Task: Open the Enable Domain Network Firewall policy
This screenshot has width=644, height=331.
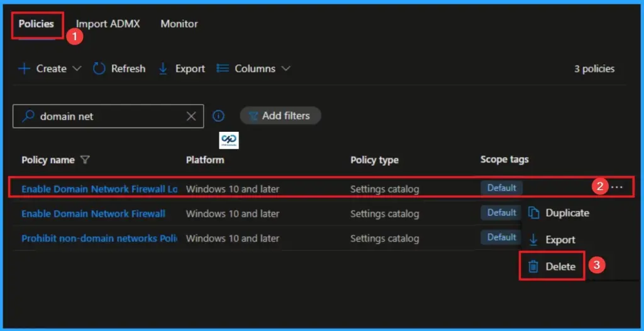Action: 93,214
